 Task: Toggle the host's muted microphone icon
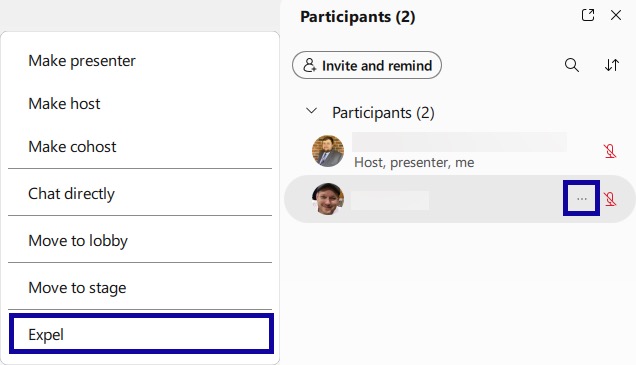click(610, 151)
